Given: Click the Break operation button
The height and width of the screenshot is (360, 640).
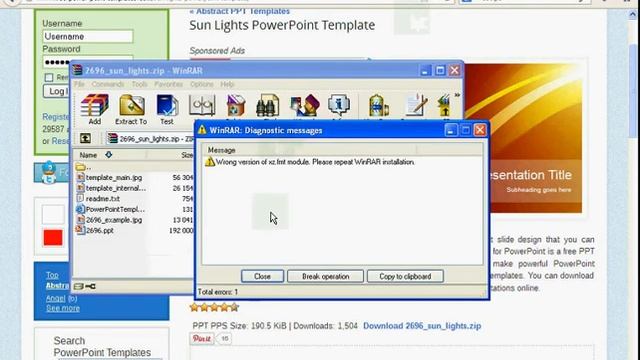Looking at the screenshot, I should click(x=325, y=276).
